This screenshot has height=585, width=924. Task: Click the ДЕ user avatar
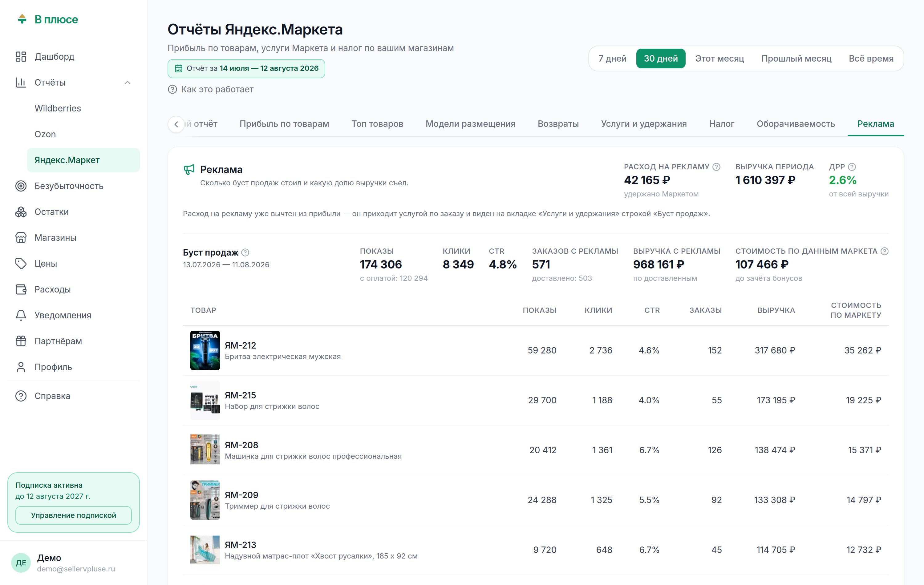coord(21,563)
